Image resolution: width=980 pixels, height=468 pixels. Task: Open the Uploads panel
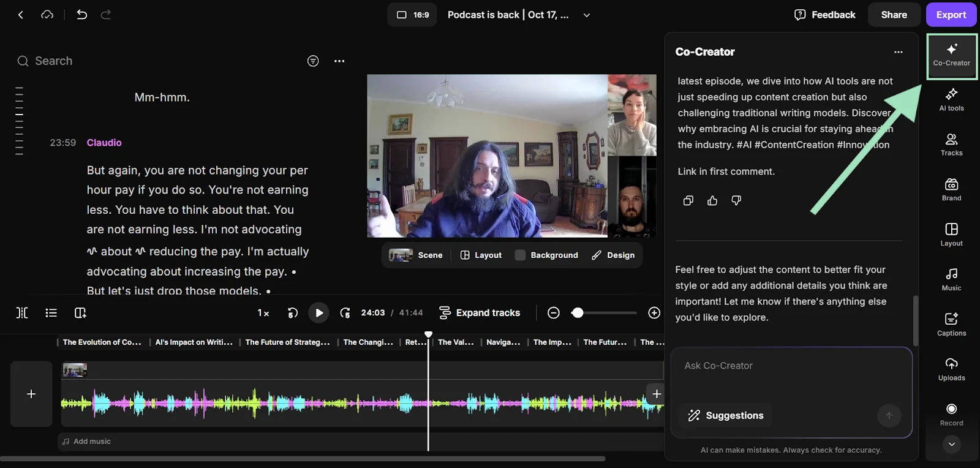951,369
